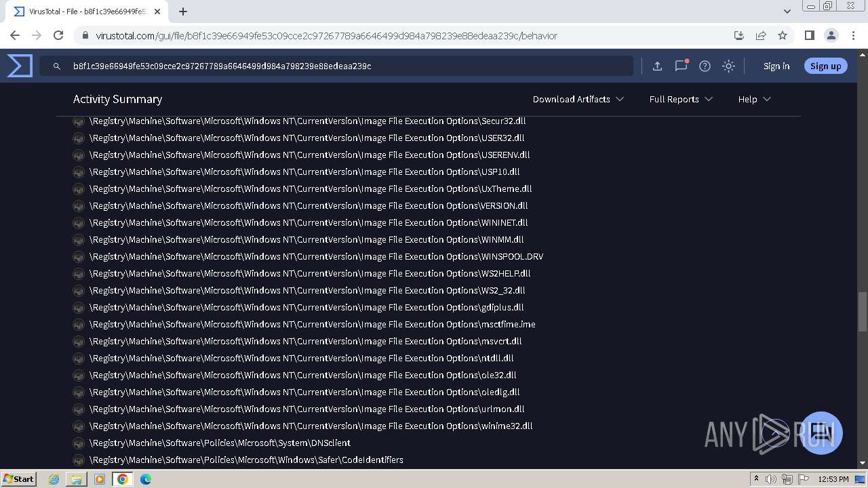Click the registry icon beside WININET.dll
This screenshot has height=488, width=868.
[x=79, y=223]
